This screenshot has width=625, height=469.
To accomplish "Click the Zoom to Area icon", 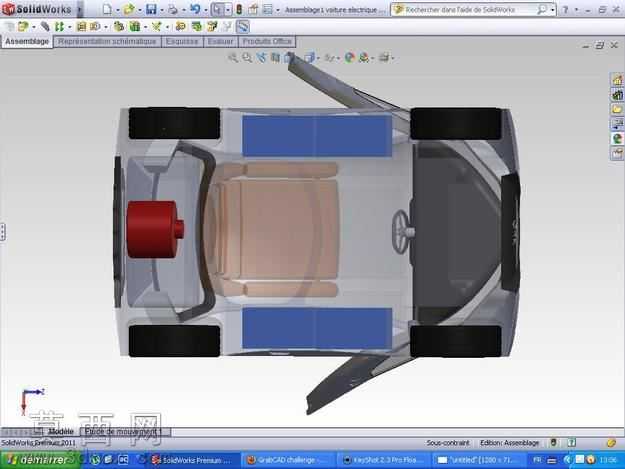I will click(x=247, y=58).
